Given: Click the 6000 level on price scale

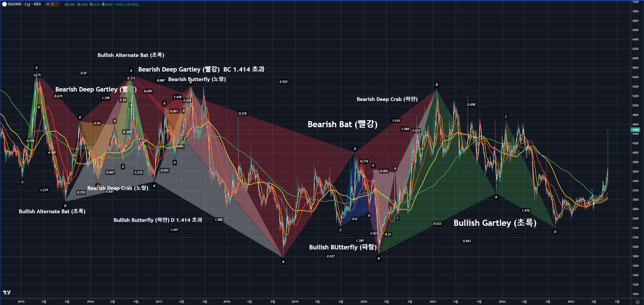Looking at the screenshot, I should (x=635, y=58).
